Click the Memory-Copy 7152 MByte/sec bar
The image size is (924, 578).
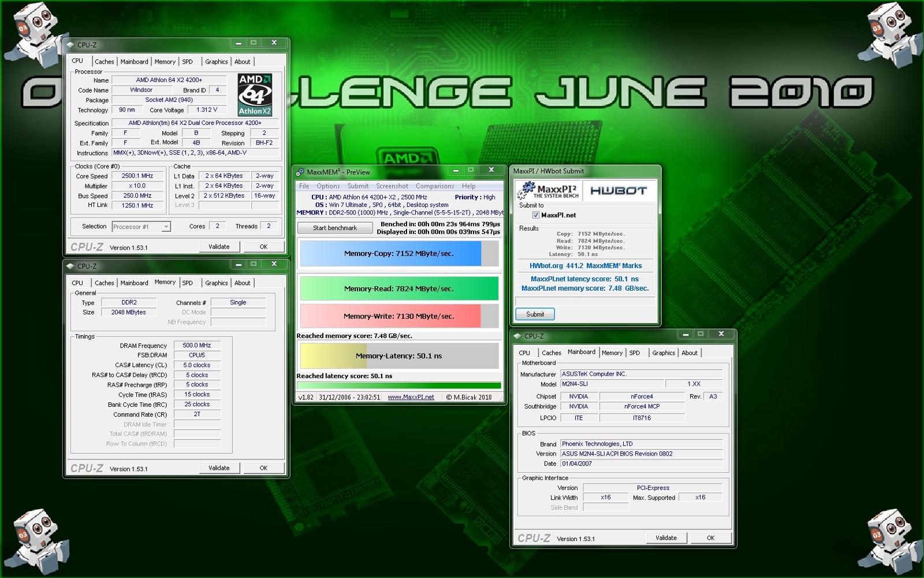tap(399, 254)
